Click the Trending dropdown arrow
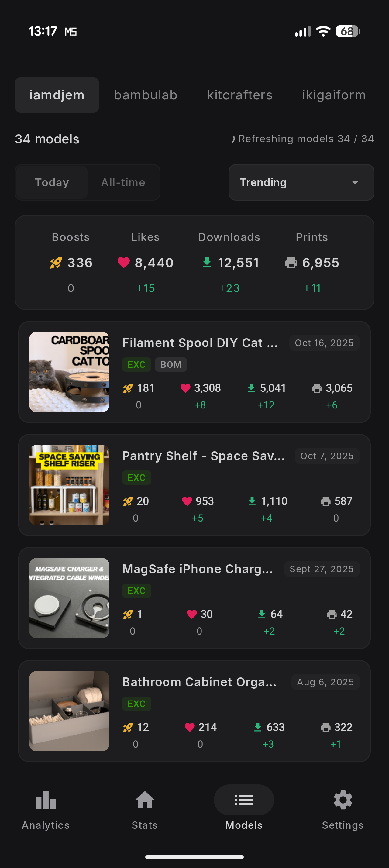Screen dimensions: 389x868 (x=355, y=183)
